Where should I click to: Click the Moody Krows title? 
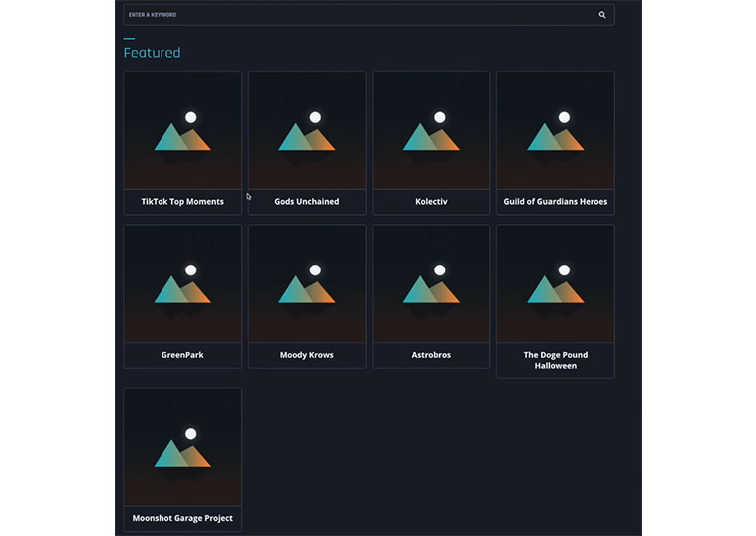306,355
